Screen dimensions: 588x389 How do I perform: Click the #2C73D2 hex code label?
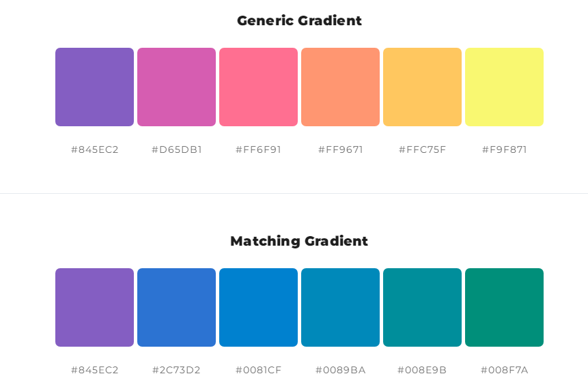(x=176, y=370)
